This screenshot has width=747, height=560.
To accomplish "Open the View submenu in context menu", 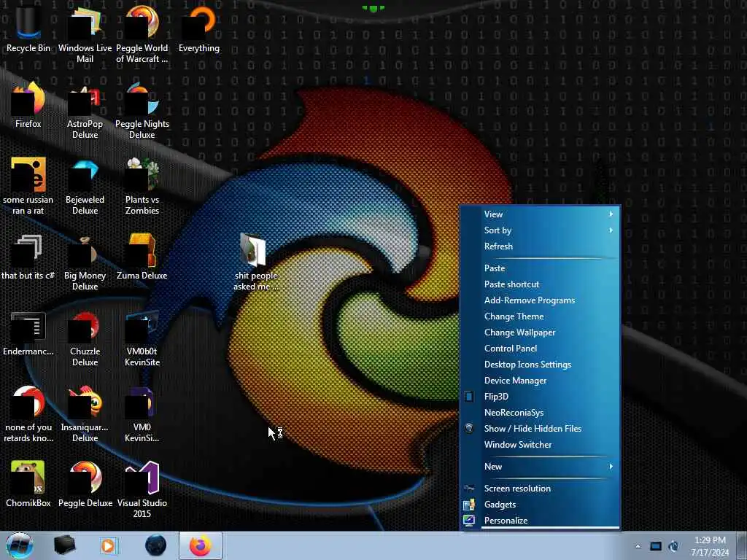I will point(541,214).
